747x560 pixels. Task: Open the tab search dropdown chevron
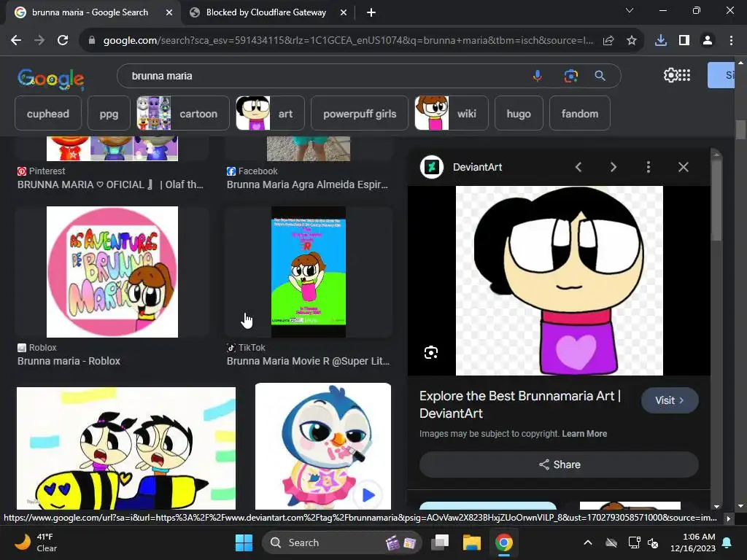click(630, 10)
